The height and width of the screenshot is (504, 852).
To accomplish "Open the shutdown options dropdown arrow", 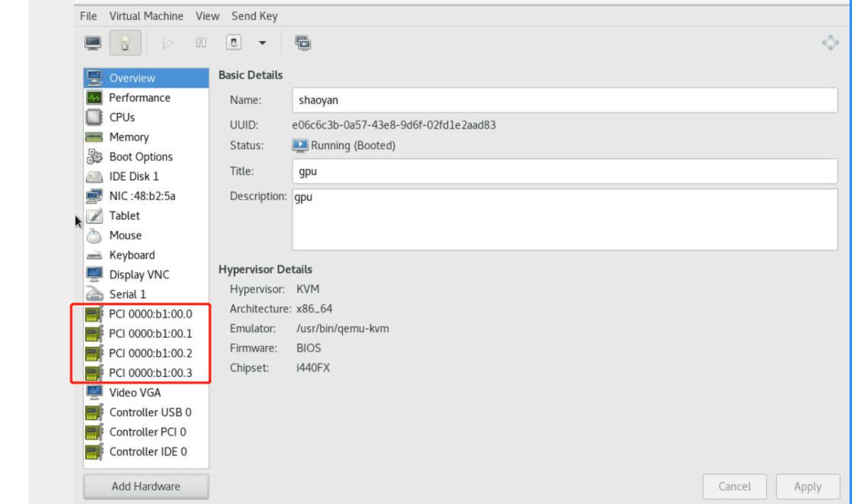I will (261, 44).
